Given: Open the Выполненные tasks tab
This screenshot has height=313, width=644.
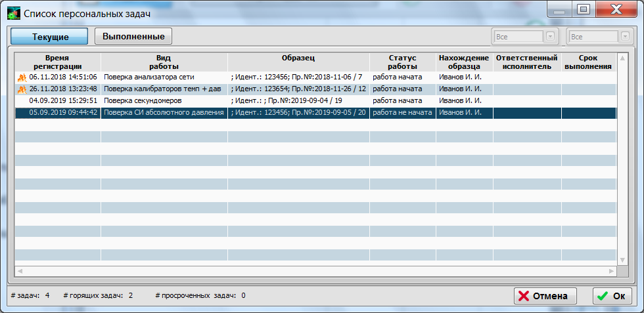Looking at the screenshot, I should point(133,36).
